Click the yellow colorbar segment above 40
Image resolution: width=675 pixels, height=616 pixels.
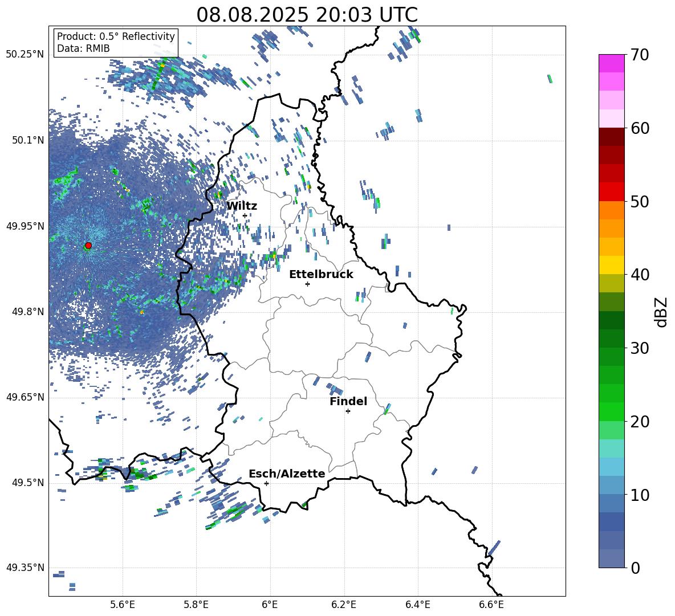tap(612, 265)
